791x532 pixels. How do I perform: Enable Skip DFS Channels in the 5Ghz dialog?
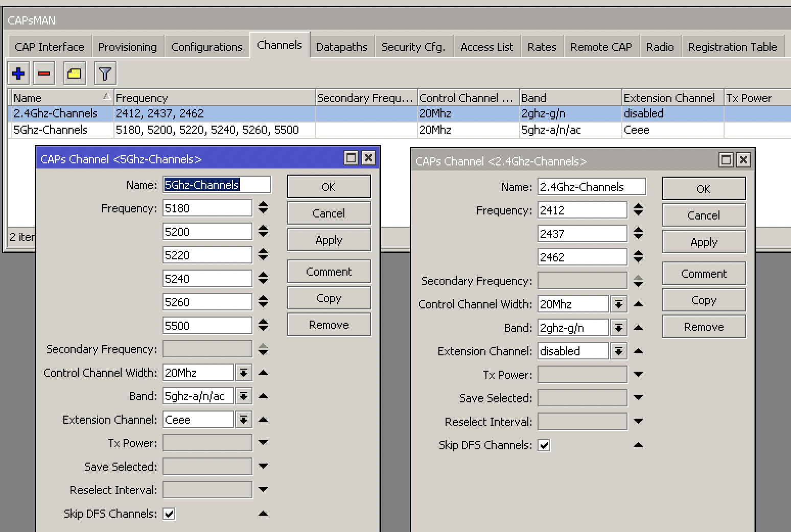click(169, 514)
